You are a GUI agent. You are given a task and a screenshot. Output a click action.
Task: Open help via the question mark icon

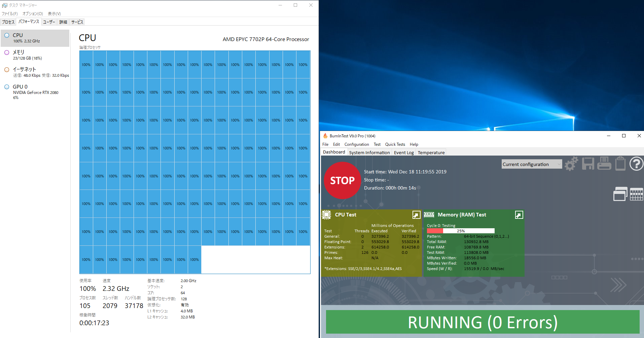(636, 164)
